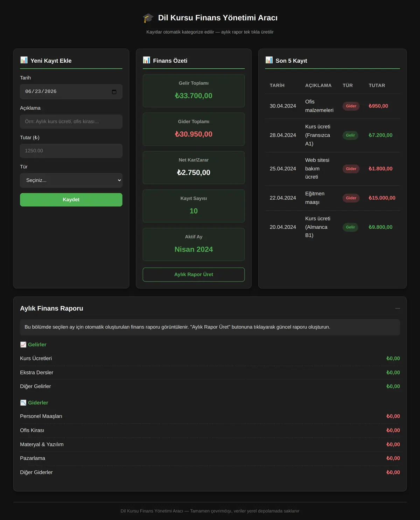Click the Aktif Ay value Nisan 2024

pos(194,249)
